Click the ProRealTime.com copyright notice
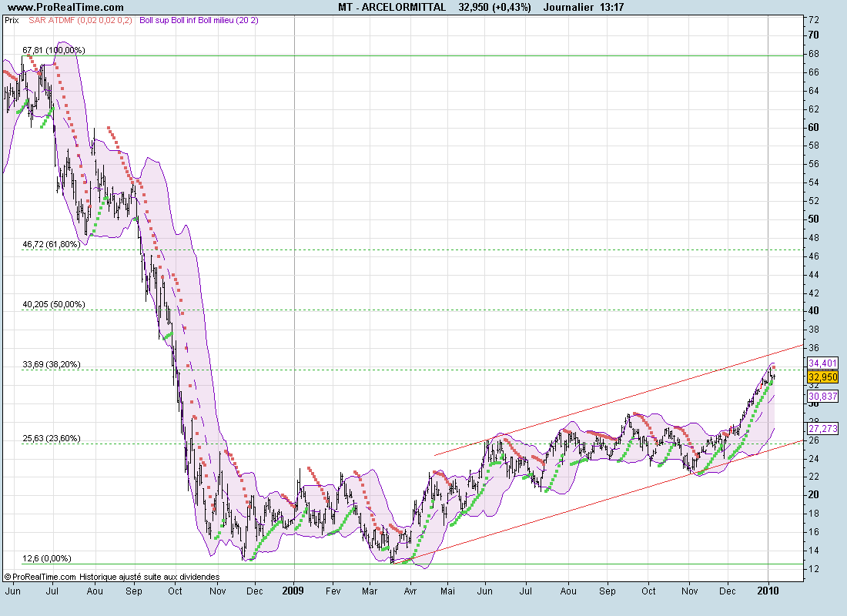Viewport: 847px width, 616px height. point(112,577)
